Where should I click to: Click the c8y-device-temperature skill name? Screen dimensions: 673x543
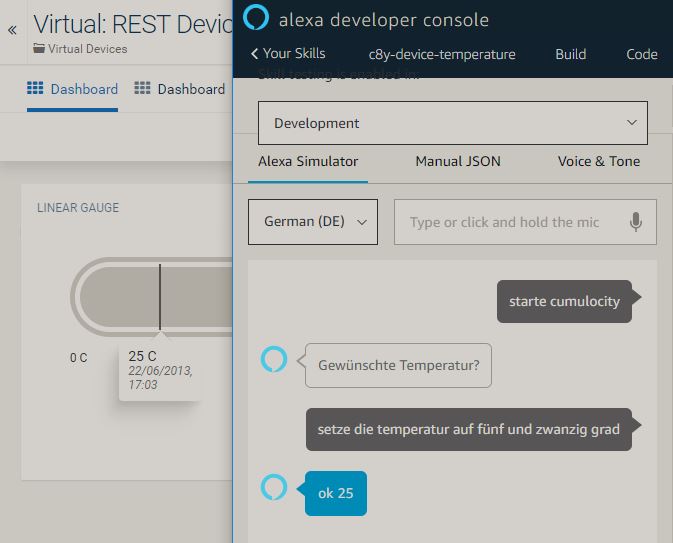(442, 54)
